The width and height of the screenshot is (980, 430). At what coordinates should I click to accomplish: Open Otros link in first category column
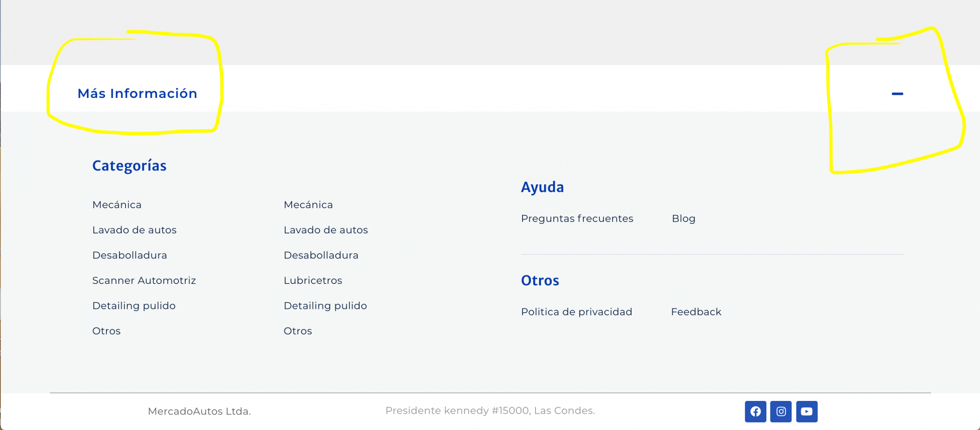106,331
